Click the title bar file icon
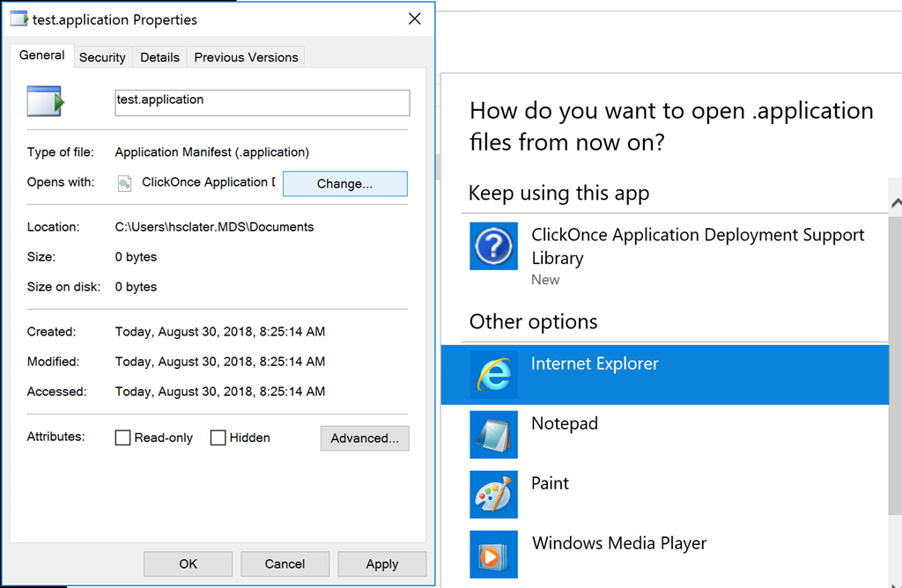The height and width of the screenshot is (588, 902). 18,18
